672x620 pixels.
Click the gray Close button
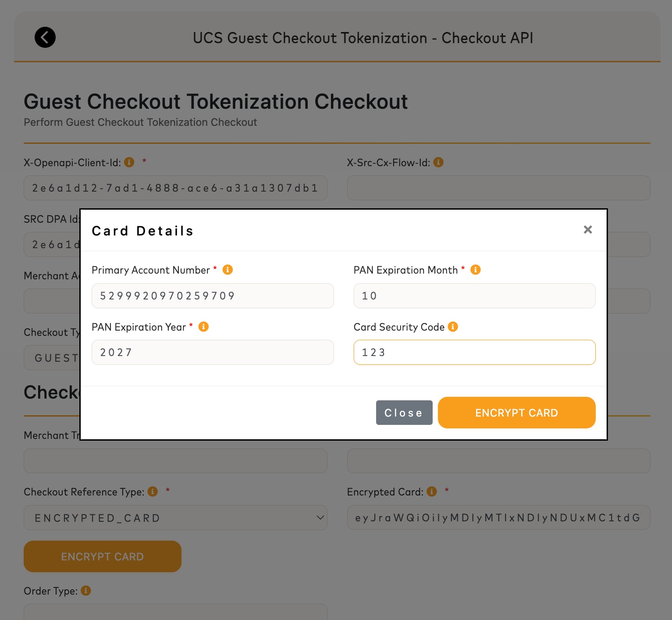click(404, 413)
